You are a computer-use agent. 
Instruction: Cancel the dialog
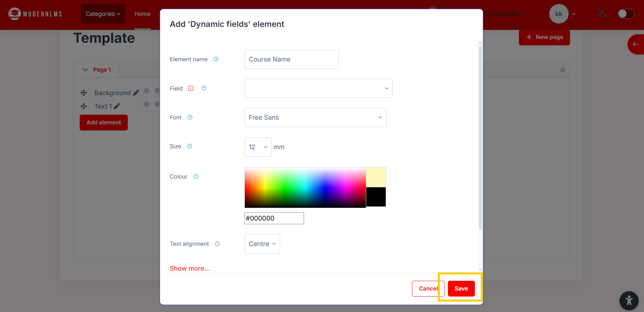click(428, 288)
